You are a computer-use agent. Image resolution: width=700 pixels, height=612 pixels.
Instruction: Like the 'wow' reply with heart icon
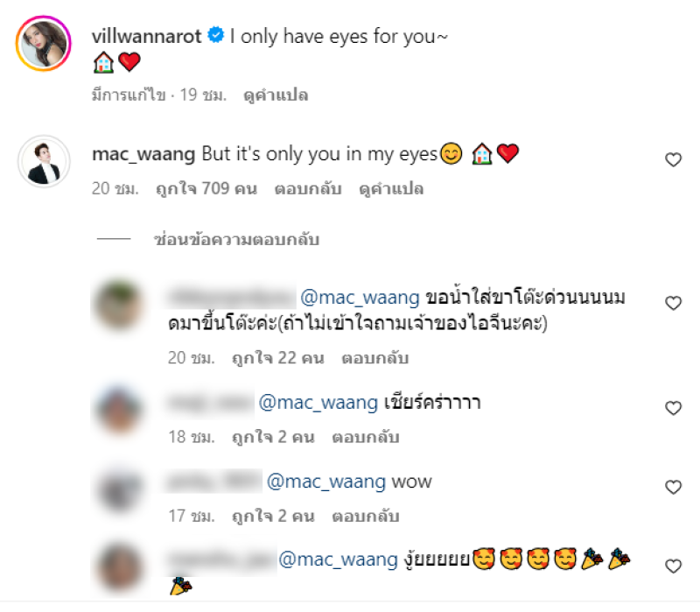pos(673,487)
